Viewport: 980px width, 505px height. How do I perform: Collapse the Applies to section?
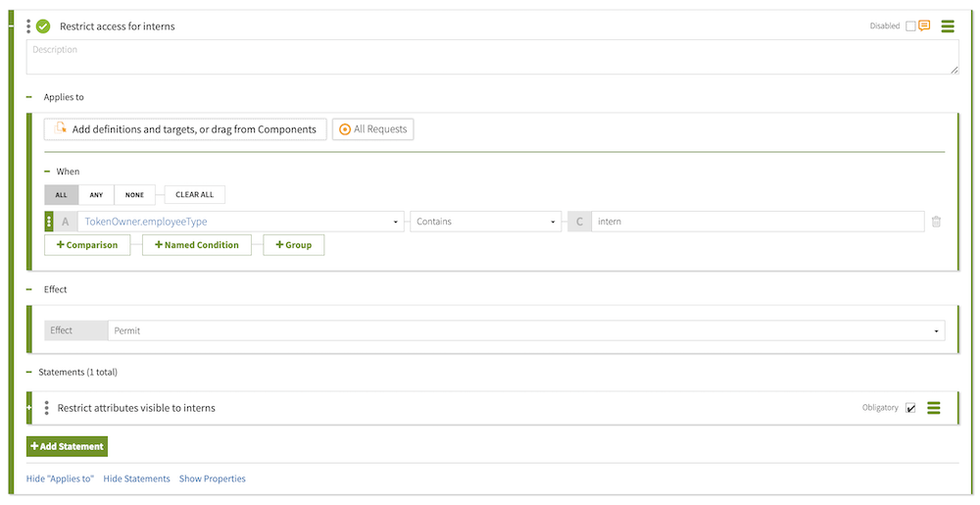pyautogui.click(x=29, y=97)
